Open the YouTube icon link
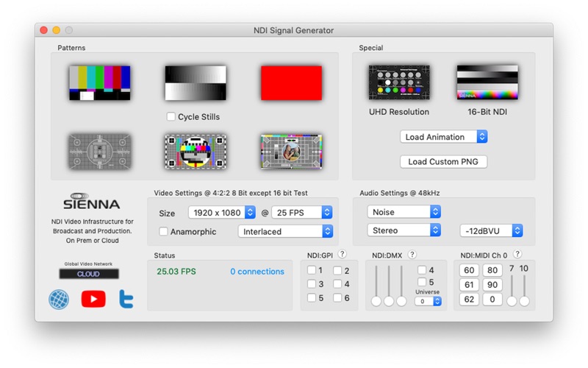The image size is (588, 368). (93, 299)
